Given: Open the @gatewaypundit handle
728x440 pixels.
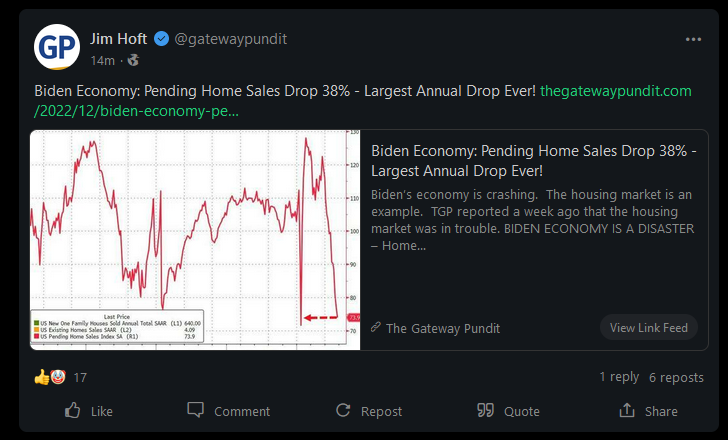Looking at the screenshot, I should pyautogui.click(x=231, y=39).
